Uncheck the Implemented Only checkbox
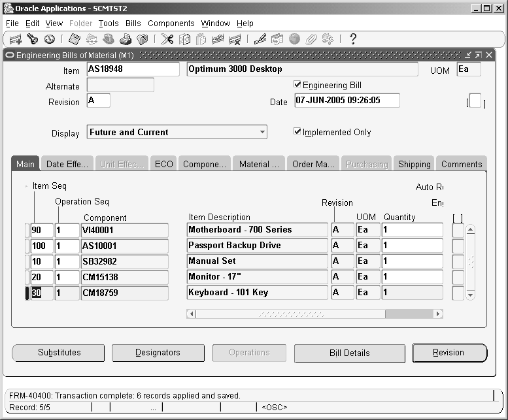 [297, 131]
